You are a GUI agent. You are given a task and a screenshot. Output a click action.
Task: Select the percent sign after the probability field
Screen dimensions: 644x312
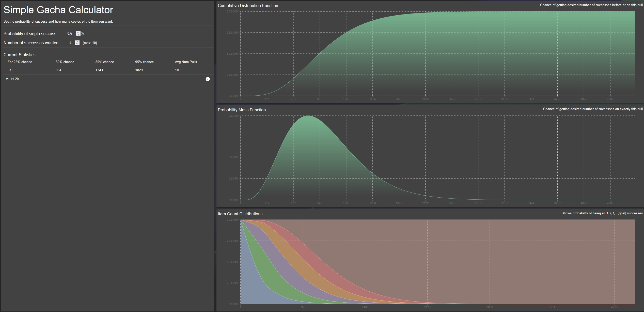[x=82, y=34]
